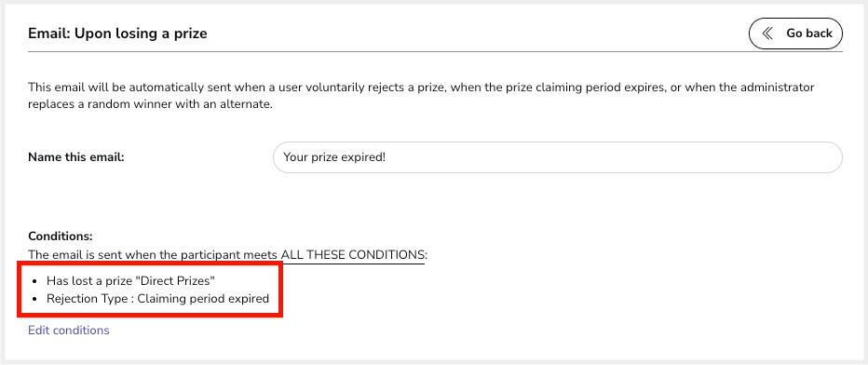
Task: Click the 'Go back' text label
Action: tap(809, 34)
